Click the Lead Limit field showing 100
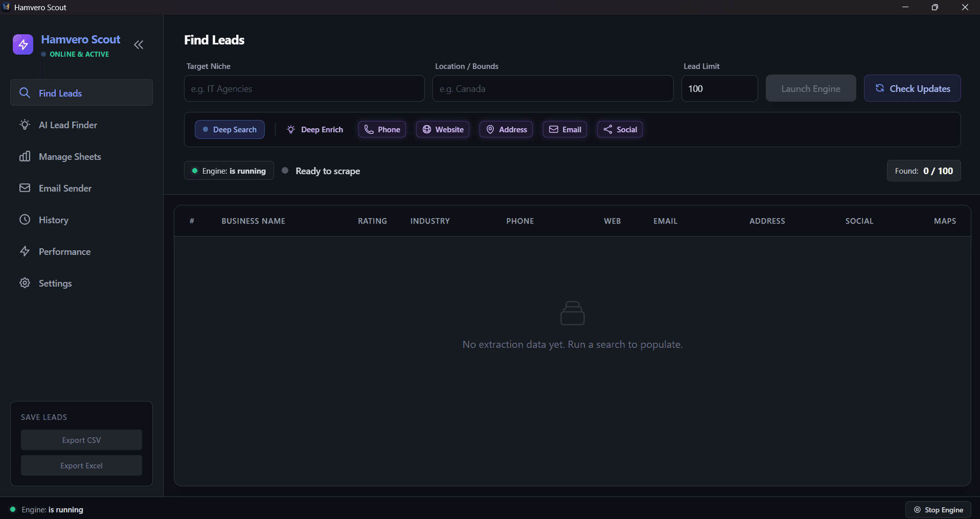The width and height of the screenshot is (980, 519). (719, 88)
